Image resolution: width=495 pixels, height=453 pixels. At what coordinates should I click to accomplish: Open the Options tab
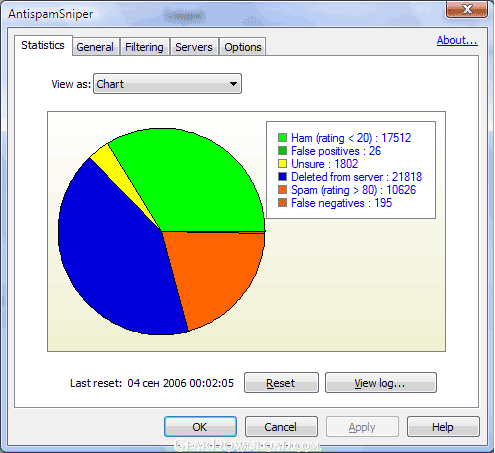pyautogui.click(x=243, y=47)
